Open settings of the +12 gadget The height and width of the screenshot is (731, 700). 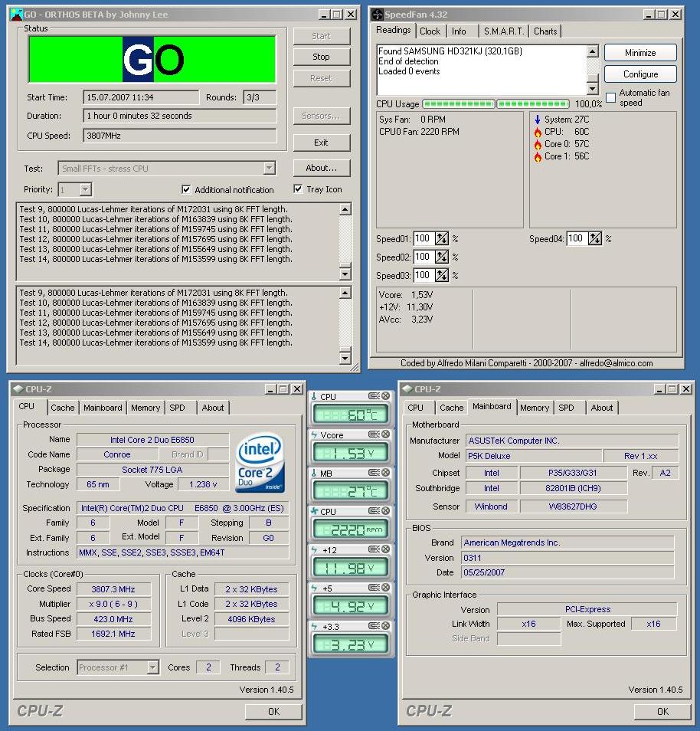coord(375,549)
